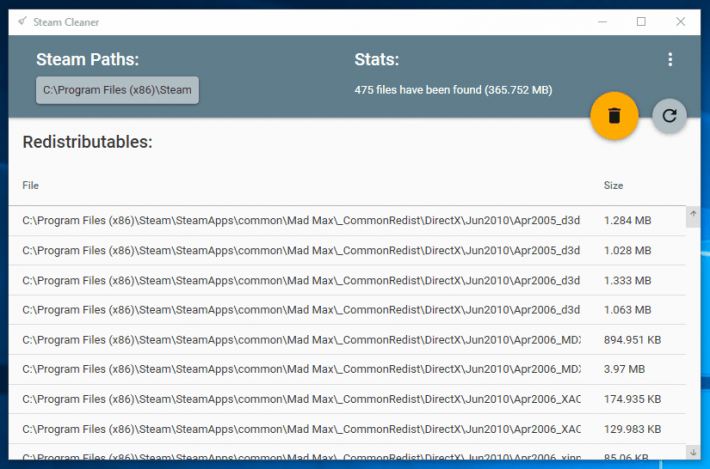
Task: Close the Steam Cleaner window
Action: 680,22
